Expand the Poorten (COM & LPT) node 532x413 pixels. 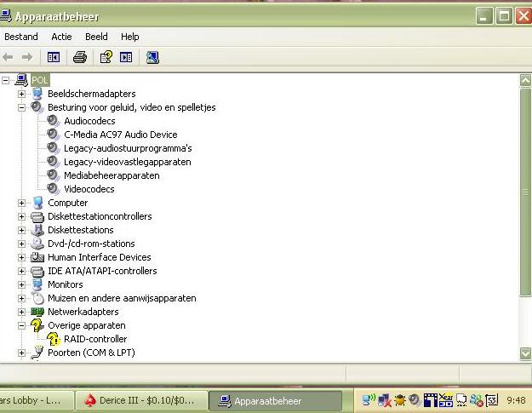(21, 353)
